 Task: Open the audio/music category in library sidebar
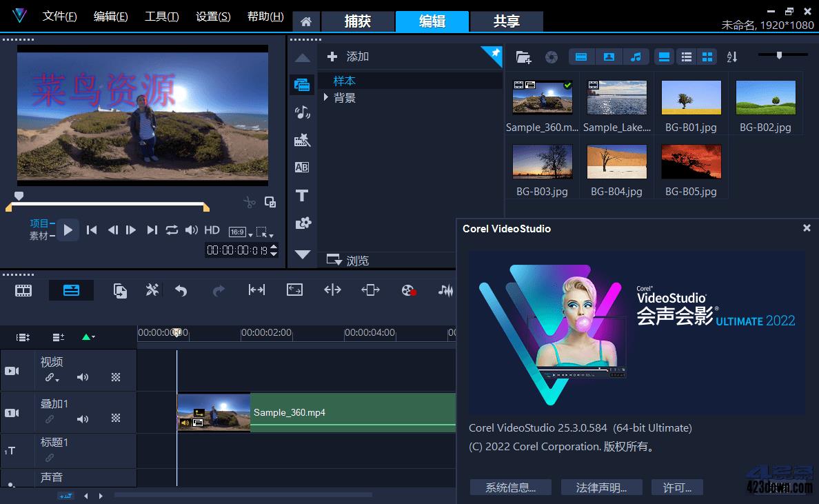[x=302, y=112]
